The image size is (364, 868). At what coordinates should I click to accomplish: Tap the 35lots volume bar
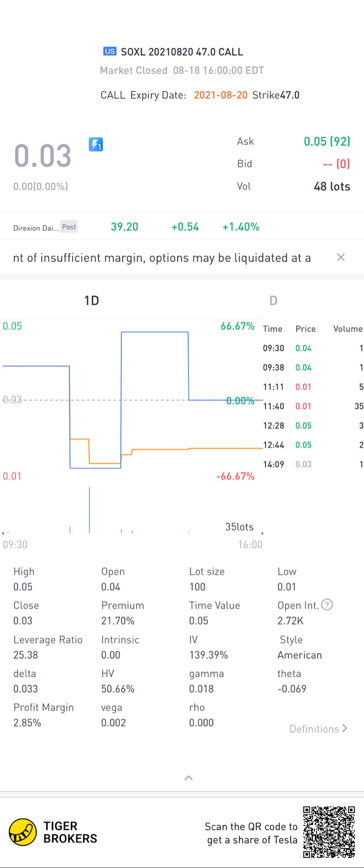coord(89,510)
